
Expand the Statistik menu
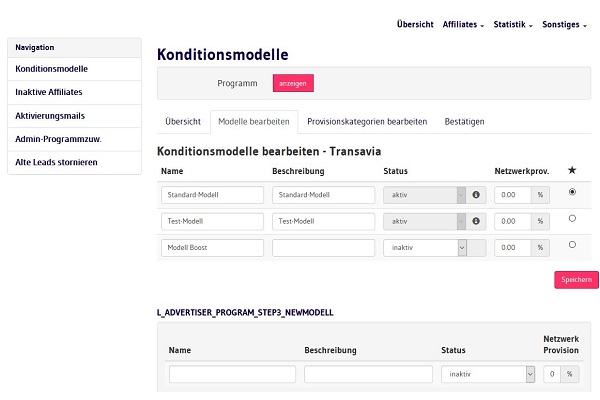click(513, 24)
